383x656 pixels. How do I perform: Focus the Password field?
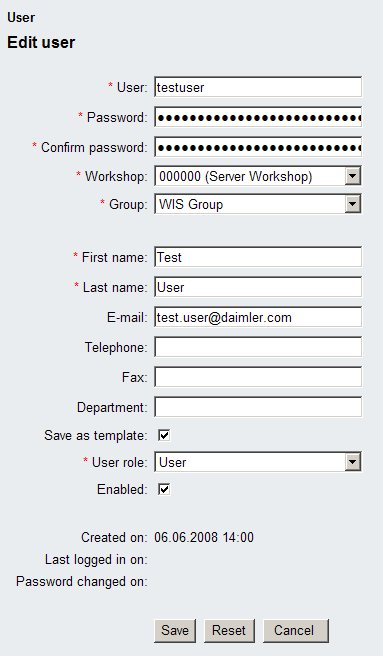click(x=258, y=117)
